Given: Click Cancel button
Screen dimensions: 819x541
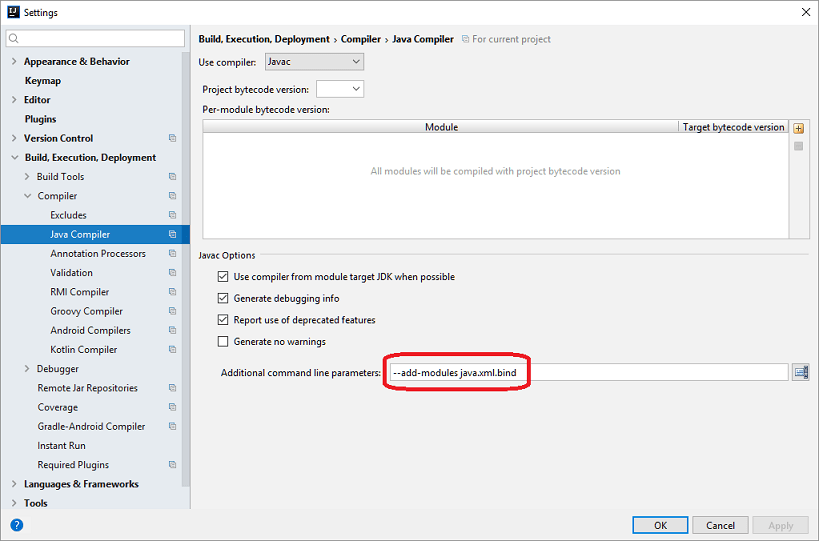Looking at the screenshot, I should click(720, 525).
